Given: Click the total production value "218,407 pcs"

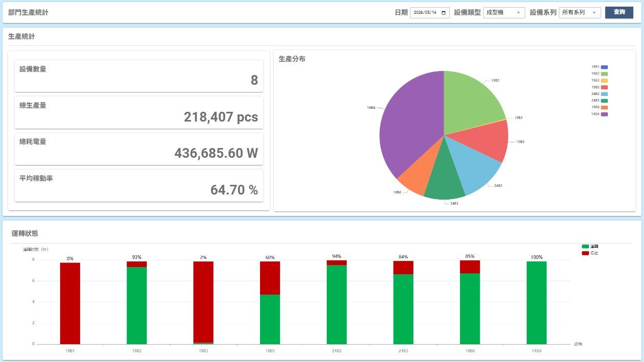Looking at the screenshot, I should click(221, 117).
